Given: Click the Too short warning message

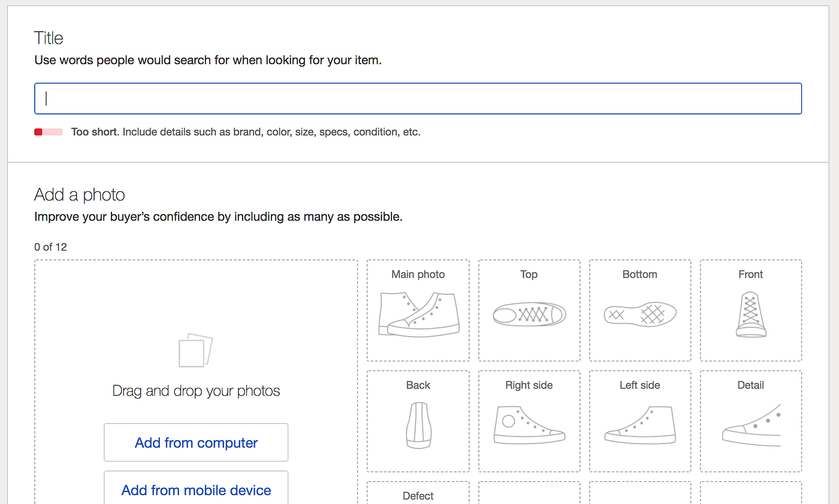Looking at the screenshot, I should 246,132.
